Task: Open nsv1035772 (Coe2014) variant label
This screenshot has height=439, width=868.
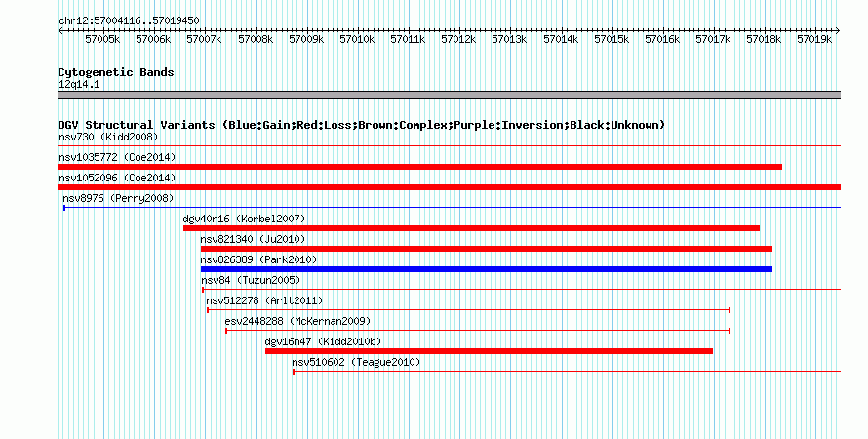Action: point(117,157)
